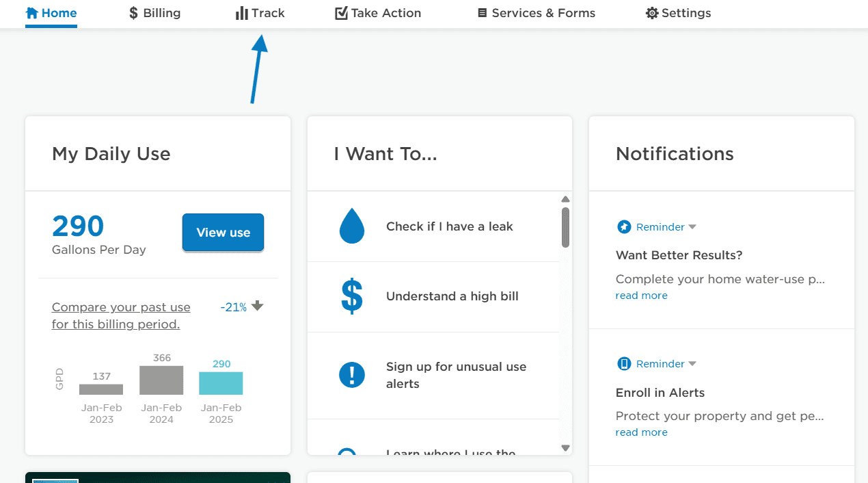The width and height of the screenshot is (868, 483).
Task: Click the scroll up arrow in I Want To
Action: 565,200
